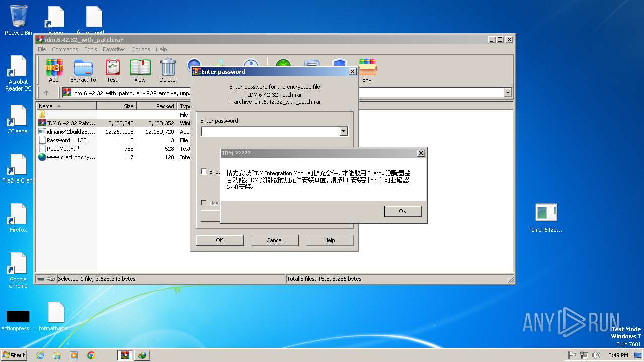This screenshot has height=362, width=644.
Task: Click the taskbar clock showing 3:49 PM
Action: pos(618,355)
